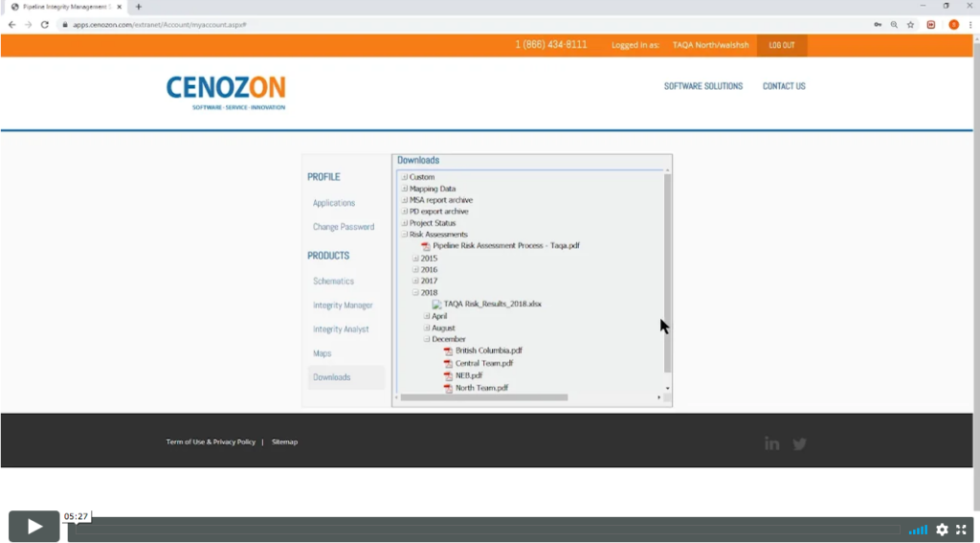
Task: Open browser three-dot menu
Action: click(x=970, y=24)
